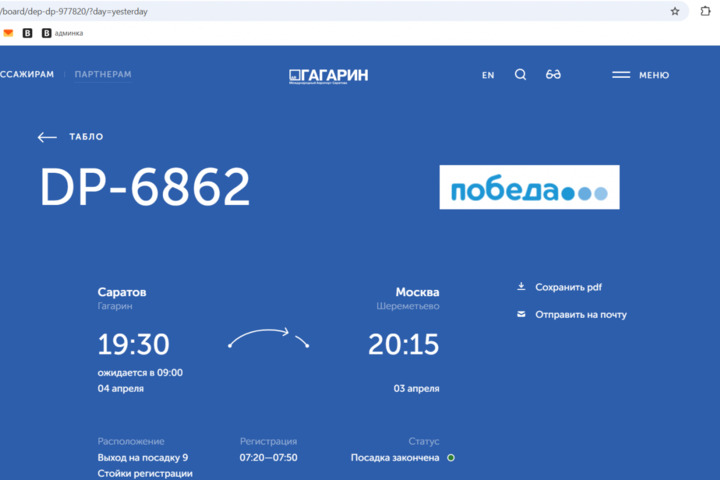Click the Сохранить pdf link
This screenshot has width=720, height=480.
pyautogui.click(x=568, y=287)
